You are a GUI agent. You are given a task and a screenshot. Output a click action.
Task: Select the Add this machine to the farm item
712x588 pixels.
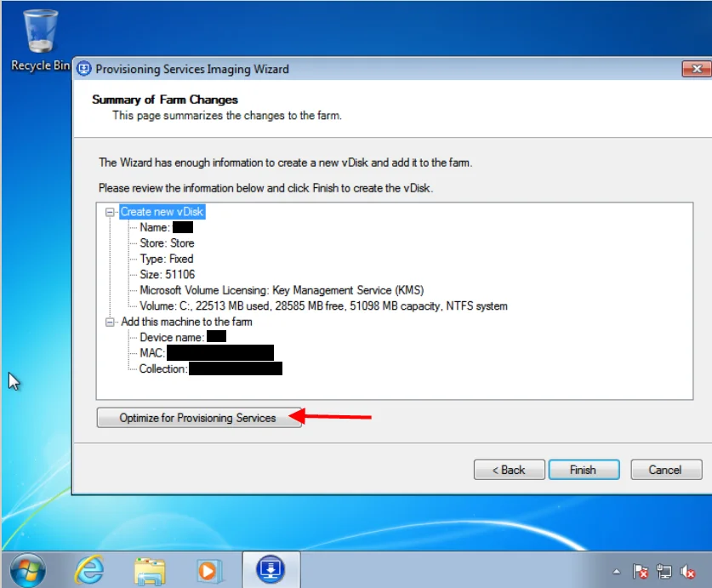click(186, 322)
